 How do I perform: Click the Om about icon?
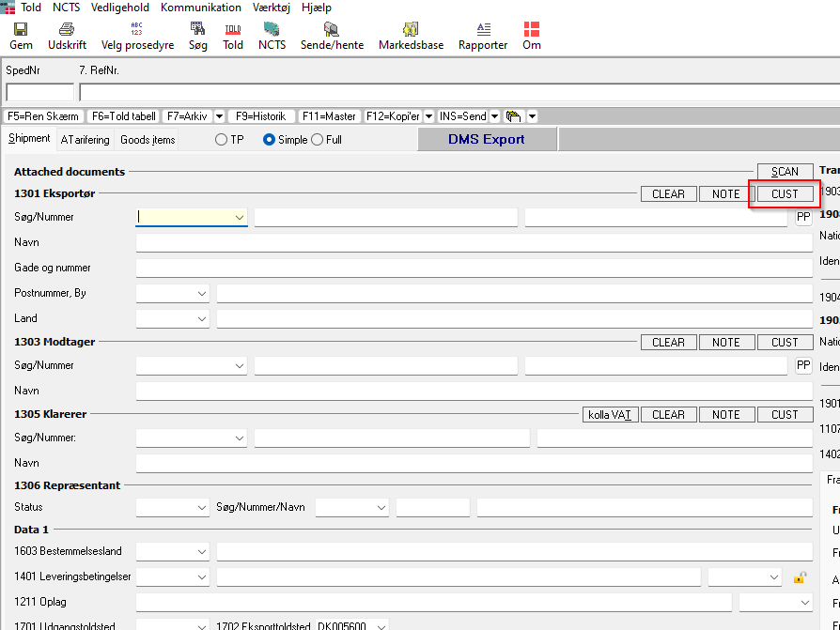[x=532, y=36]
